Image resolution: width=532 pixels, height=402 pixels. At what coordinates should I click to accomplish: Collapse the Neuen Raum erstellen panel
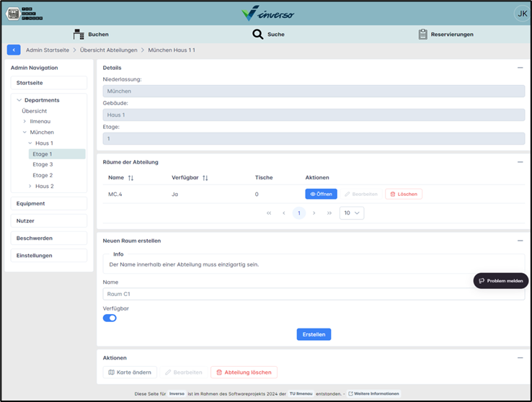520,241
